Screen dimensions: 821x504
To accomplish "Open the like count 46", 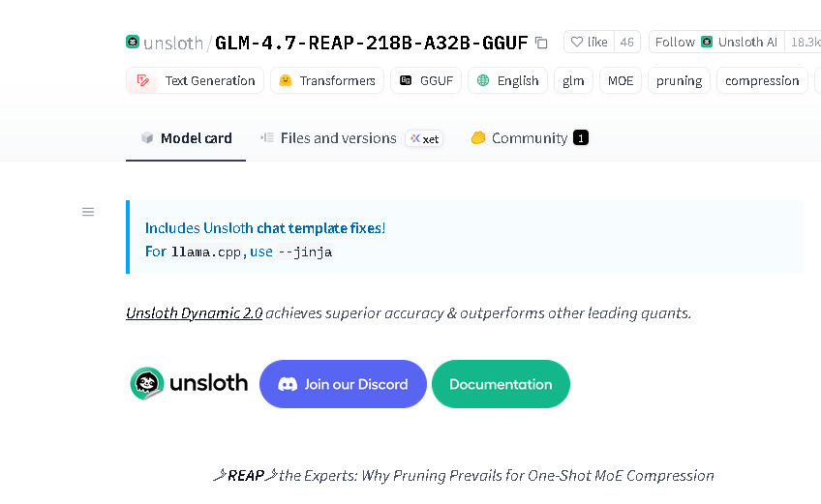I will [x=626, y=42].
